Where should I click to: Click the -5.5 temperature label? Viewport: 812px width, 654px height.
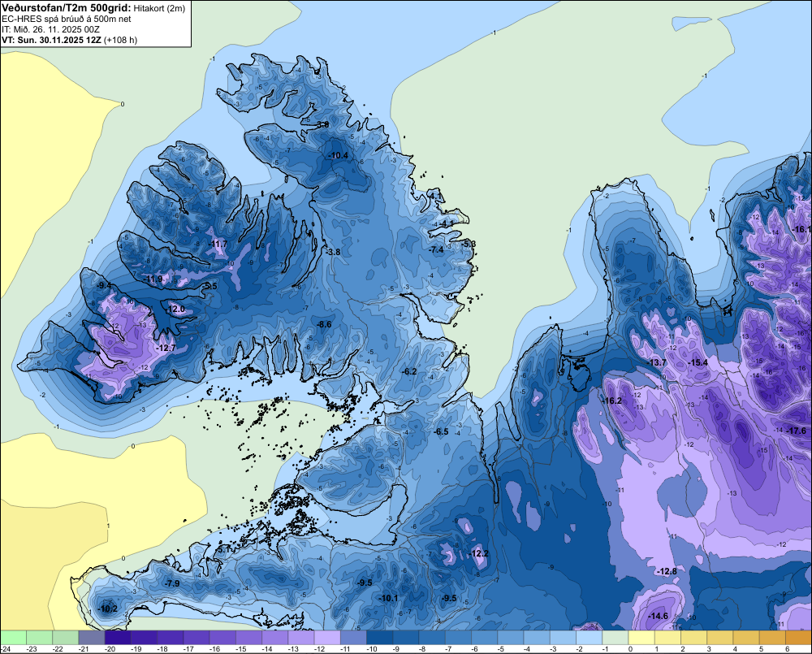click(210, 286)
